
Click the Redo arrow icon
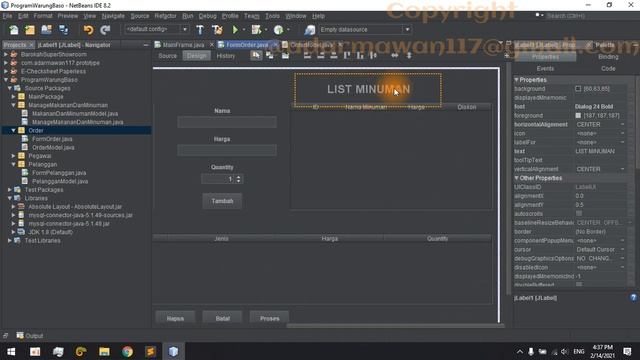tap(105, 30)
